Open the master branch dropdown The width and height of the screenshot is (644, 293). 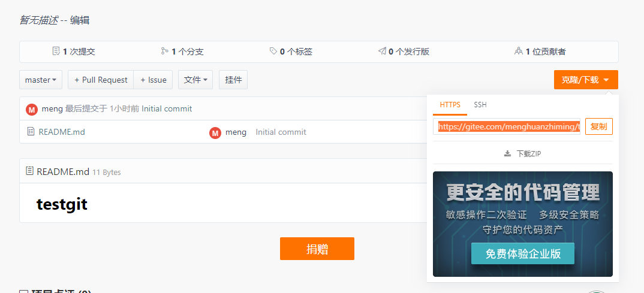point(41,80)
